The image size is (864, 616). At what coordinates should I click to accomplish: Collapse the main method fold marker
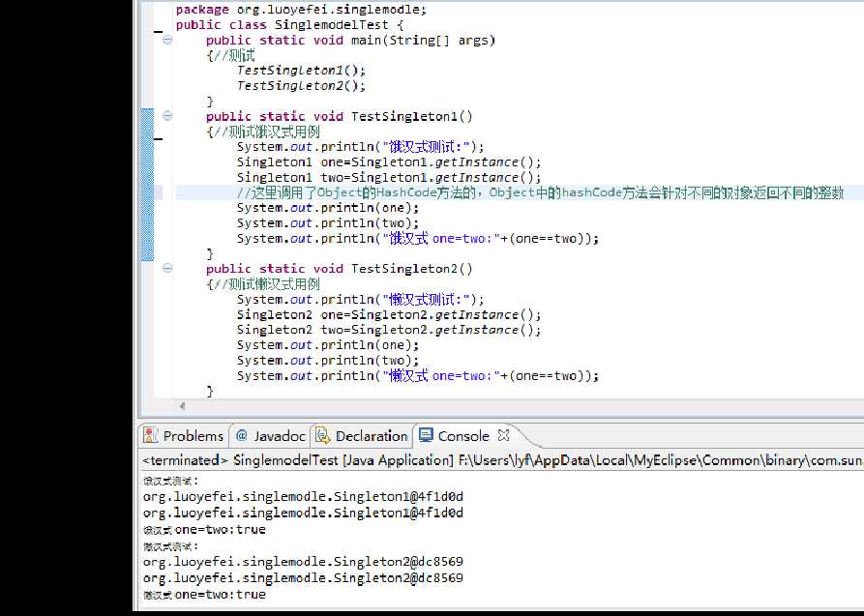tap(167, 40)
